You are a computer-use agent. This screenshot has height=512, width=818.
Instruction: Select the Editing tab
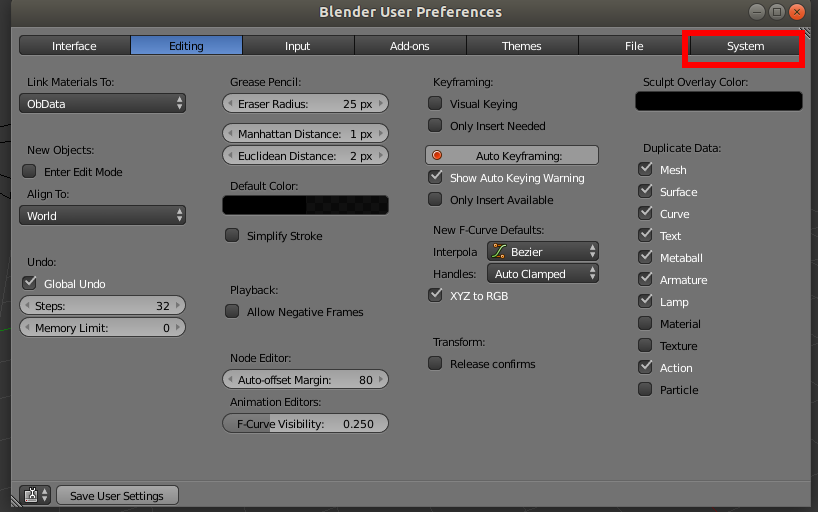coord(186,45)
